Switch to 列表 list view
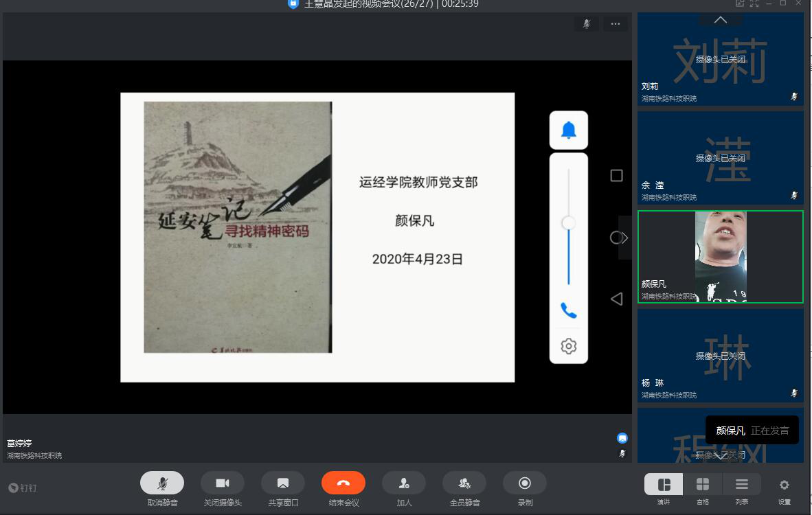This screenshot has width=812, height=515. tap(741, 485)
